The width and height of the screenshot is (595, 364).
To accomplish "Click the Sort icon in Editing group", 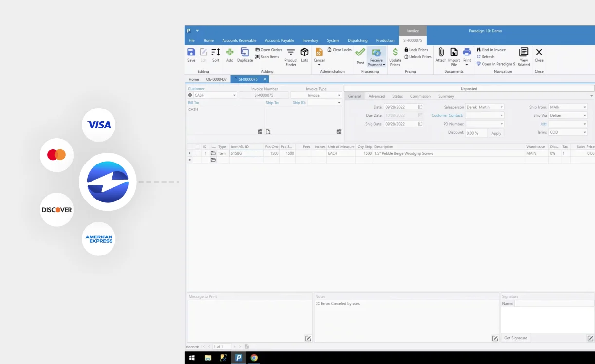I will coord(216,52).
